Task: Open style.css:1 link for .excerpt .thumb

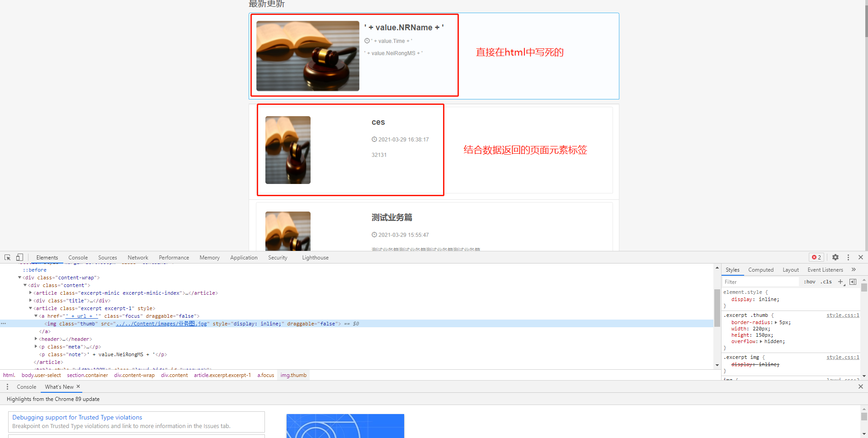Action: click(843, 315)
